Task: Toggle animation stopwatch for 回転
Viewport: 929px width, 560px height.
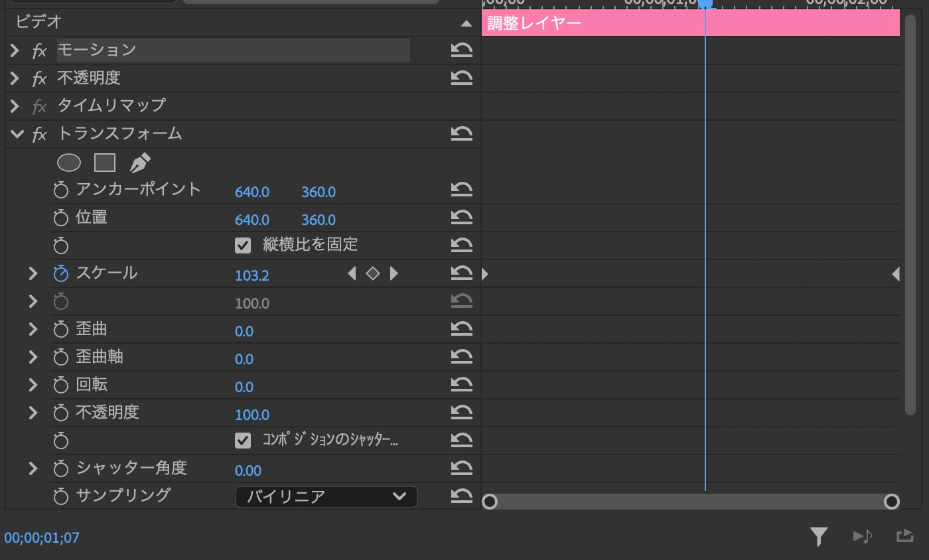Action: 61,385
